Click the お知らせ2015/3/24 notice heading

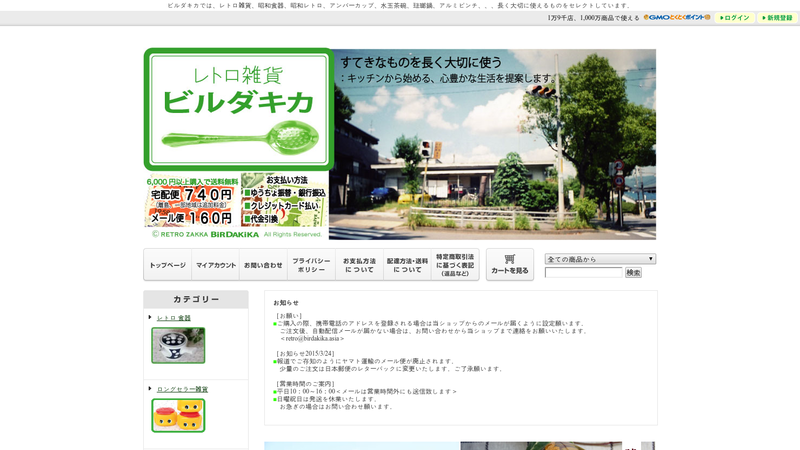click(305, 353)
